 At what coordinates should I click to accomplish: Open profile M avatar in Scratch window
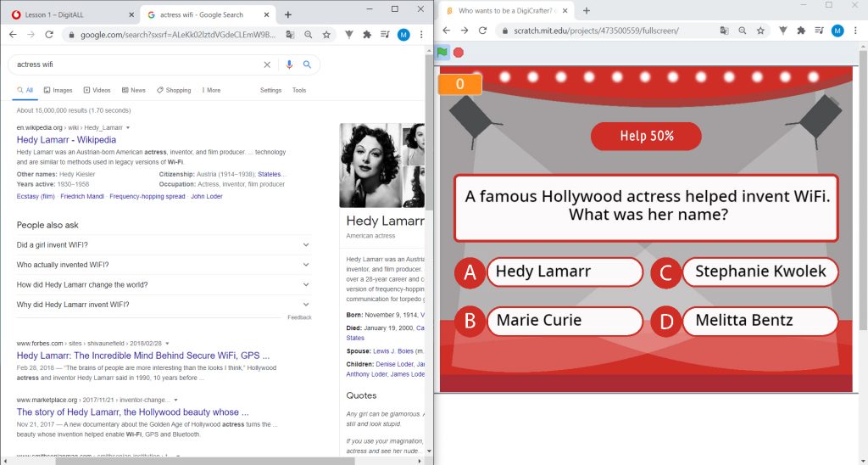(x=837, y=31)
